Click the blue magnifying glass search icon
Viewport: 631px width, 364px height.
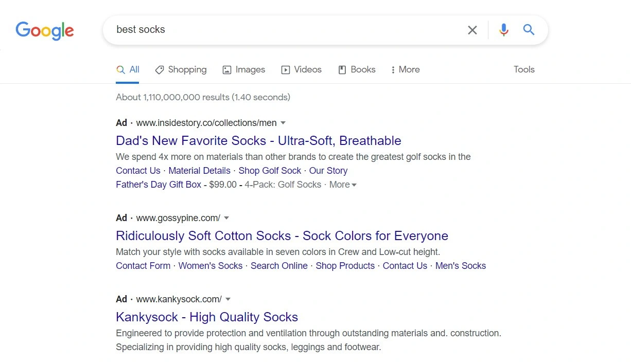(x=529, y=30)
